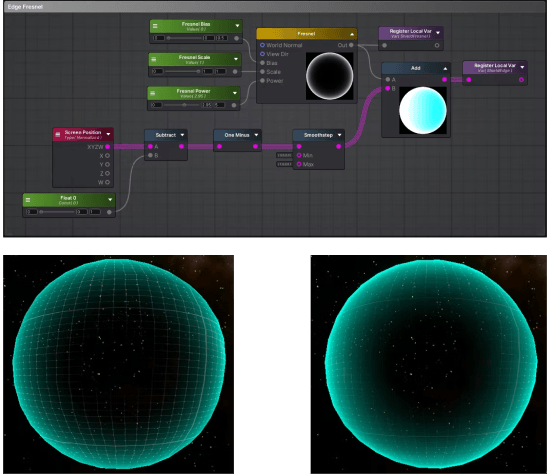
Task: Expand the Smoothstep node dropdown arrow
Action: (340, 135)
